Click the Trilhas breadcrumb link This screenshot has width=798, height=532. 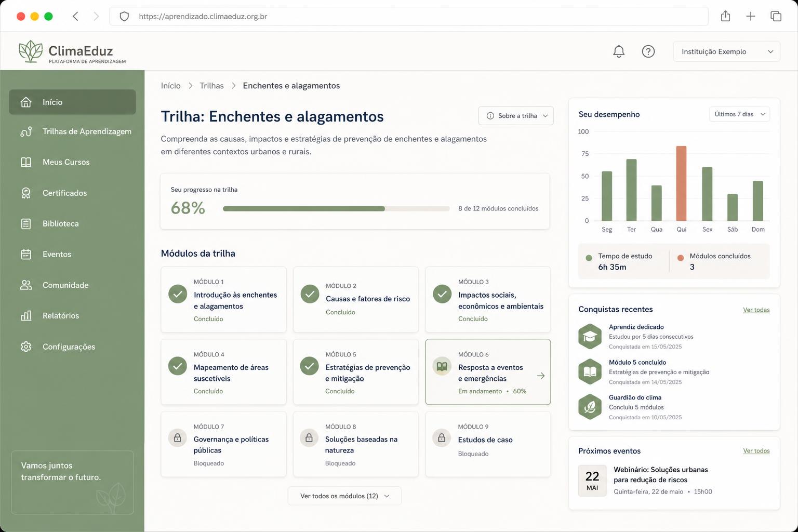coord(211,86)
